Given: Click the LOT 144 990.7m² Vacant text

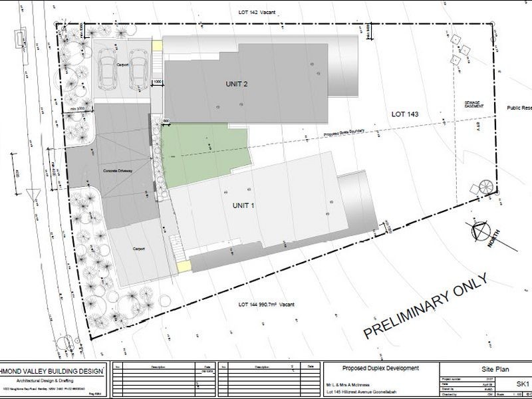Looking at the screenshot, I should [267, 305].
